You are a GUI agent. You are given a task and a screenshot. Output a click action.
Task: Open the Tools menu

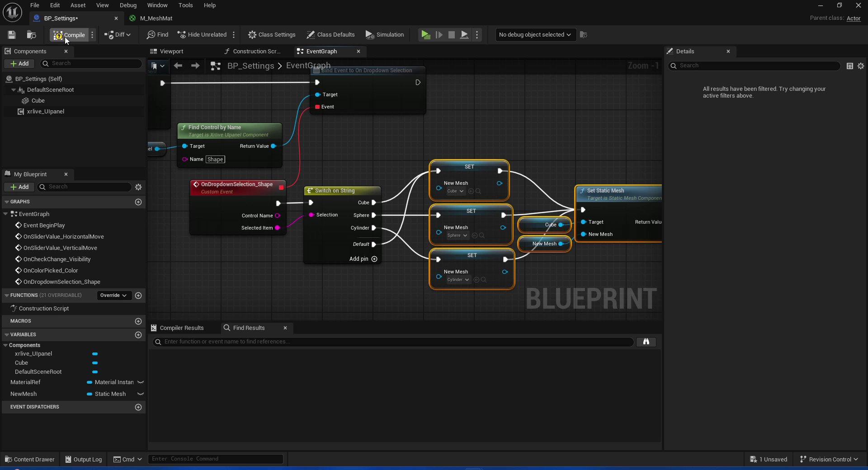[x=185, y=5]
